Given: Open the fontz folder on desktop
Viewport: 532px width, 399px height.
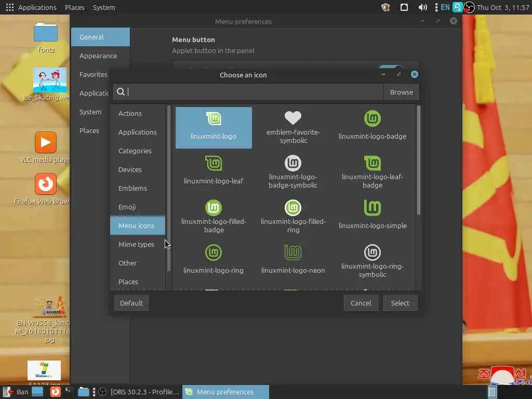Looking at the screenshot, I should [46, 37].
